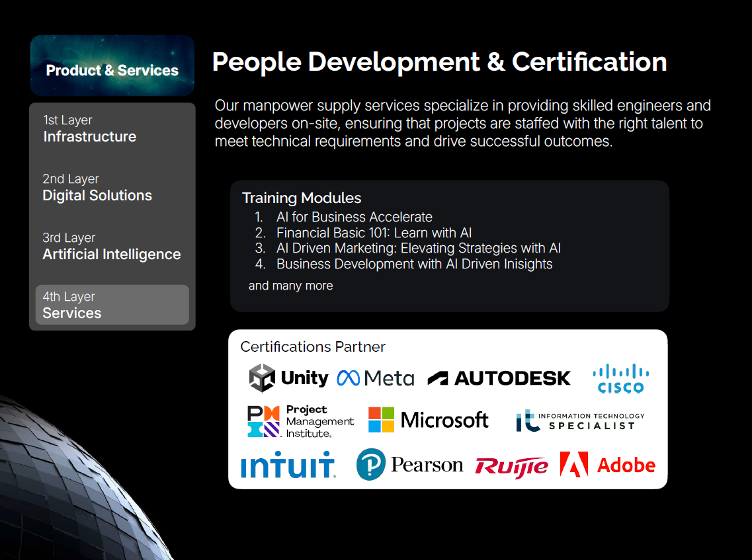
Task: Click the People Development & Certification title
Action: [439, 62]
